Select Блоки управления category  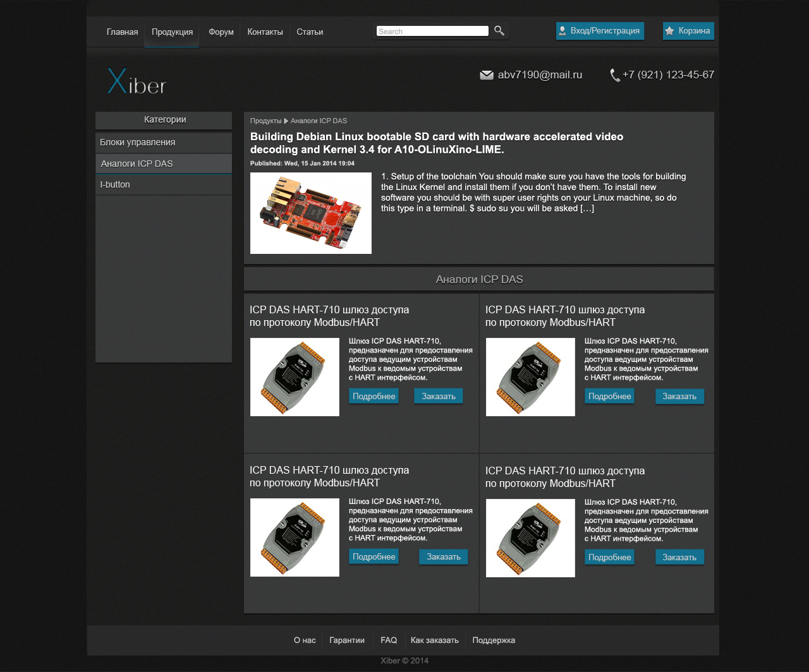tap(138, 142)
